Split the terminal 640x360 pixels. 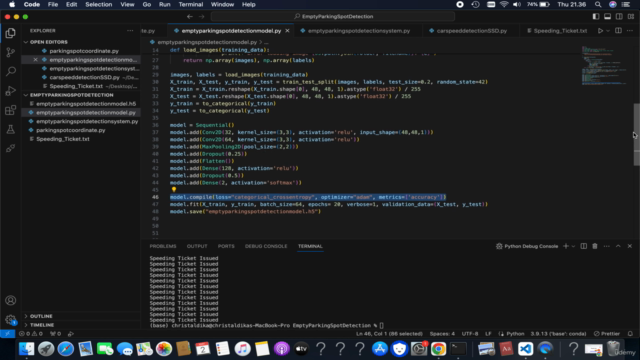pyautogui.click(x=584, y=246)
